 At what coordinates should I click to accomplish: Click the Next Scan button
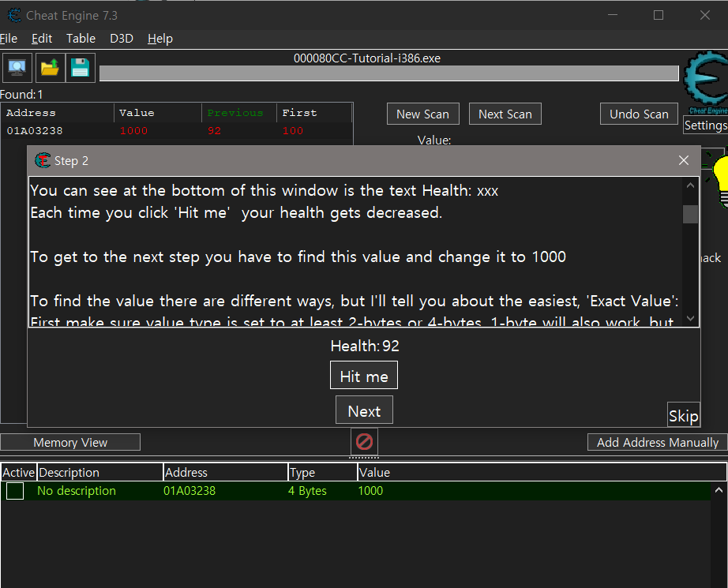pos(505,114)
